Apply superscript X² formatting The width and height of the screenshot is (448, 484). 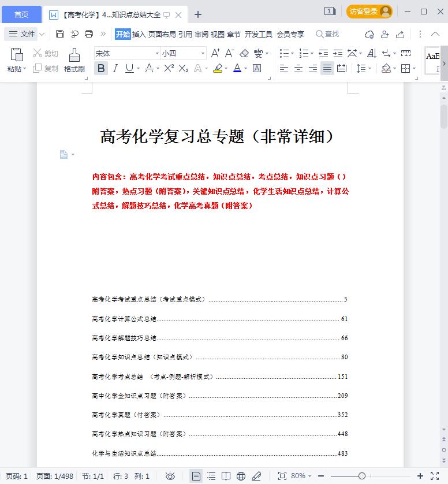(169, 68)
